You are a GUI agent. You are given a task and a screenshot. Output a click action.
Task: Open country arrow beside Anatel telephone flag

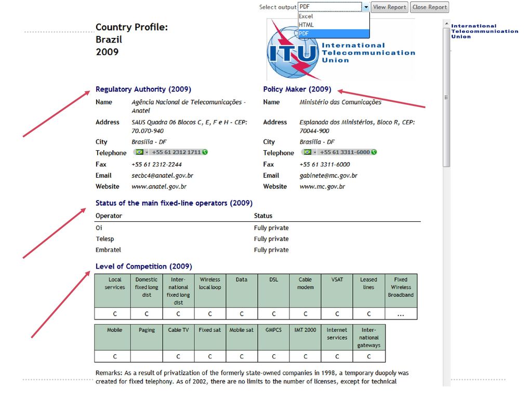pyautogui.click(x=146, y=152)
